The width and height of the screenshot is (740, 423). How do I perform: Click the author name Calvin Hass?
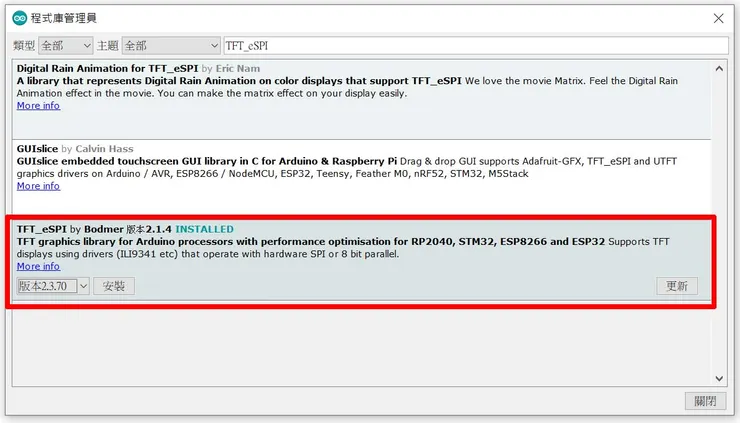point(104,149)
